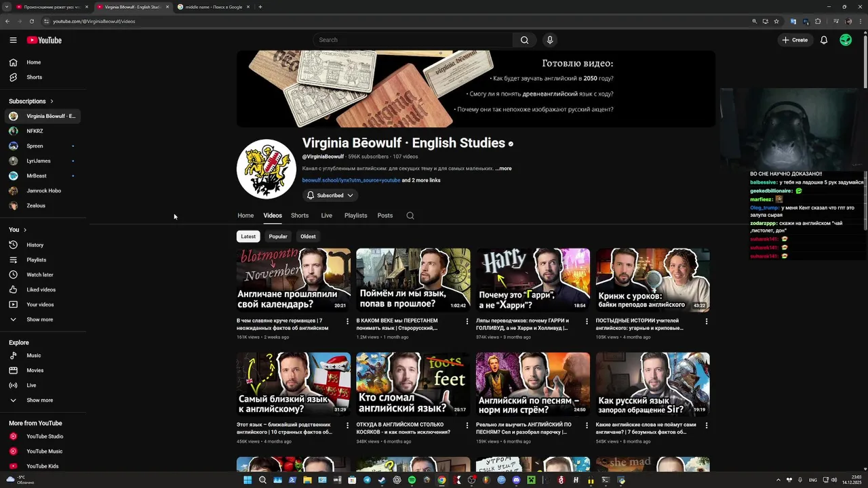Open Jamrock Hobo subscription channel
This screenshot has width=868, height=488.
pos(43,190)
